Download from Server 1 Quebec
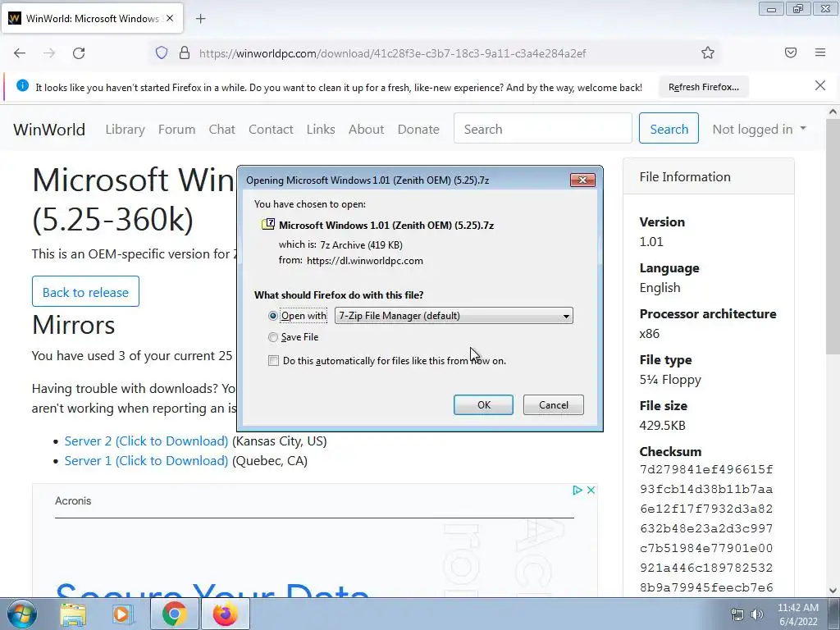Viewport: 840px width, 630px height. tap(146, 461)
